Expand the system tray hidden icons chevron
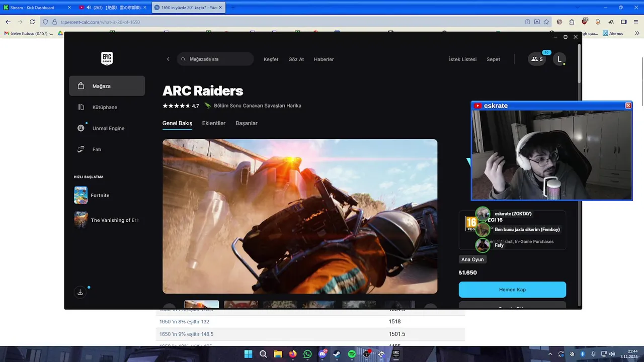Image resolution: width=644 pixels, height=362 pixels. tap(551, 354)
